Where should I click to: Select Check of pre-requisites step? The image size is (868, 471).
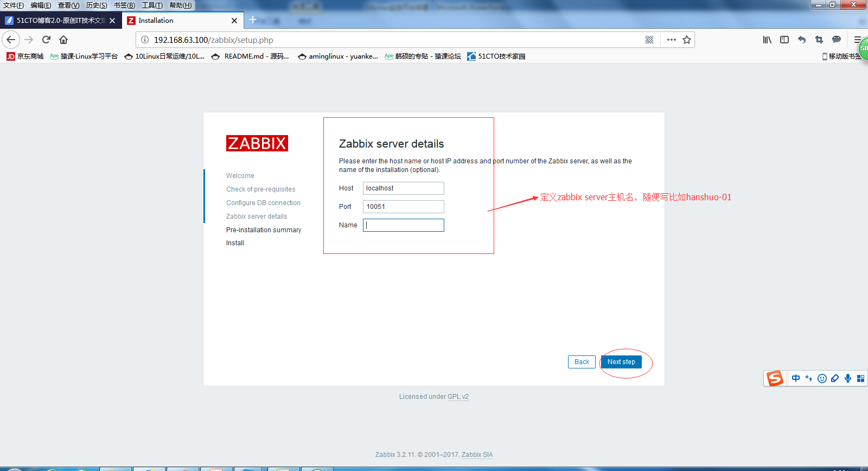(261, 189)
